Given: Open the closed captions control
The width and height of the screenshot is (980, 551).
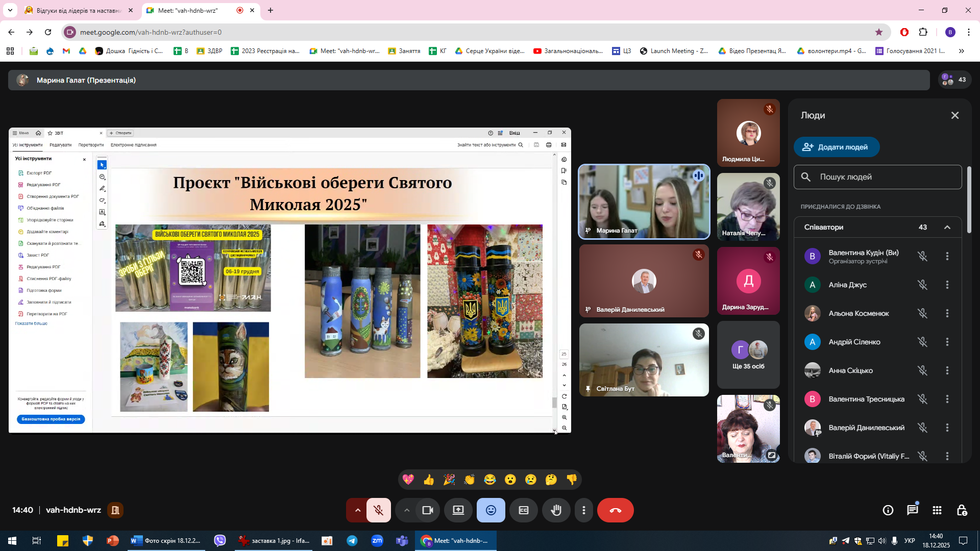Looking at the screenshot, I should [524, 510].
